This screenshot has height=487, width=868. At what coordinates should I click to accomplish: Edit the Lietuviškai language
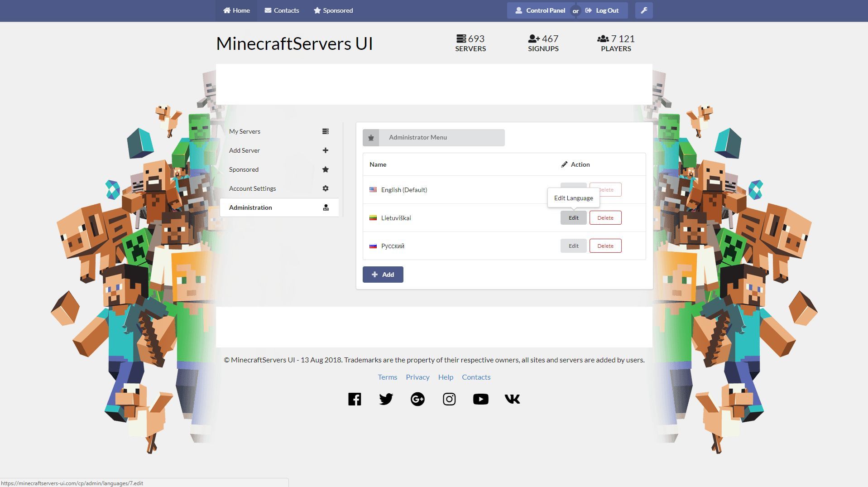[573, 218]
